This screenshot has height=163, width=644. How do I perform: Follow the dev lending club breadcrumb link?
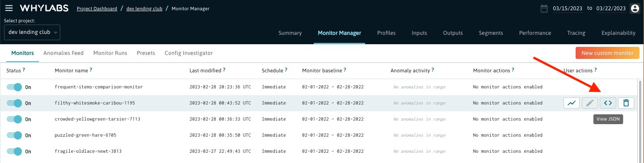144,8
